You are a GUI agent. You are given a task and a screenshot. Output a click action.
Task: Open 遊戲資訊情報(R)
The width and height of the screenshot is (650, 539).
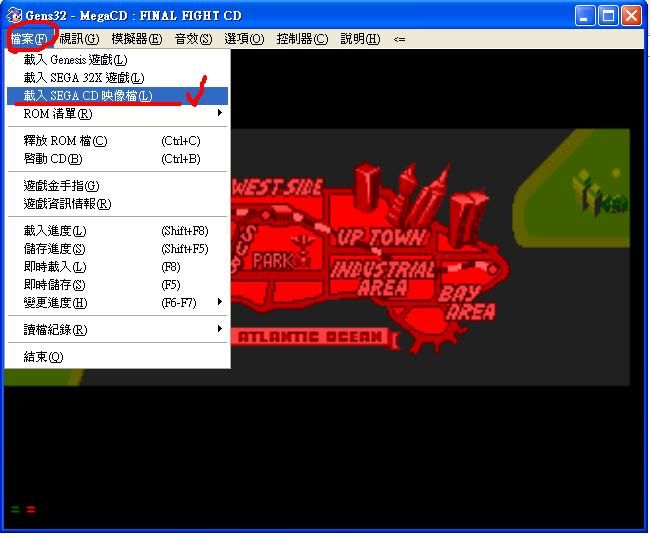point(117,204)
